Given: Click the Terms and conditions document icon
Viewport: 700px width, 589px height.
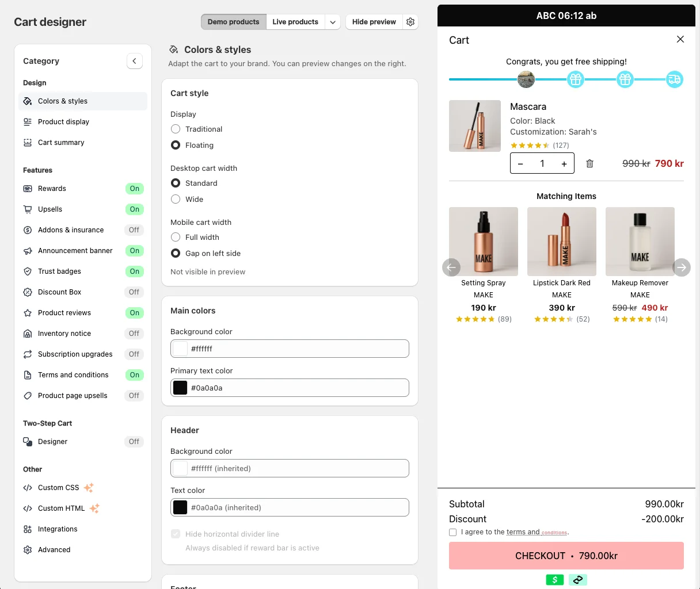Looking at the screenshot, I should pos(28,375).
